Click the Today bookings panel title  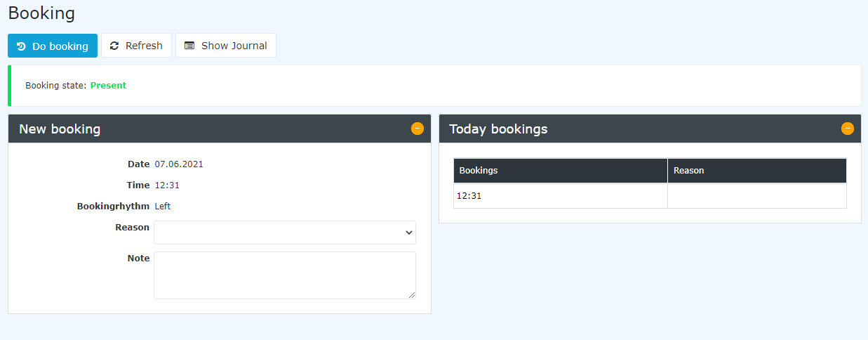[x=498, y=129]
